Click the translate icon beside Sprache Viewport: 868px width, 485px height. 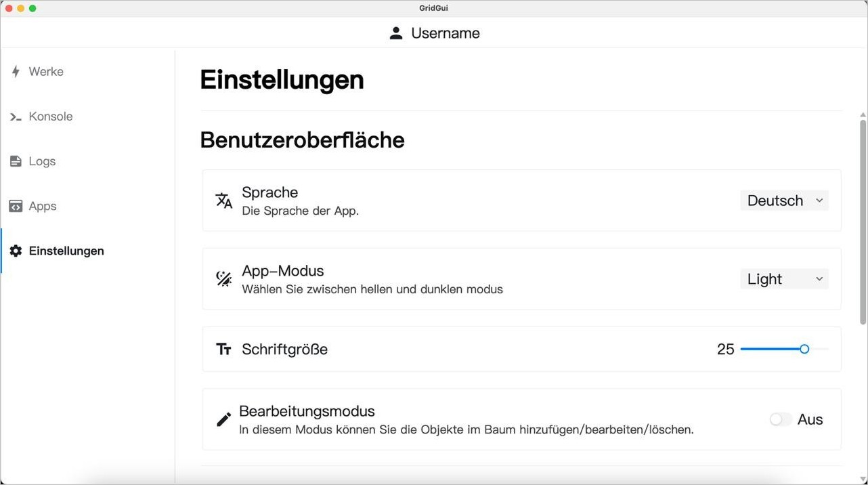tap(223, 201)
